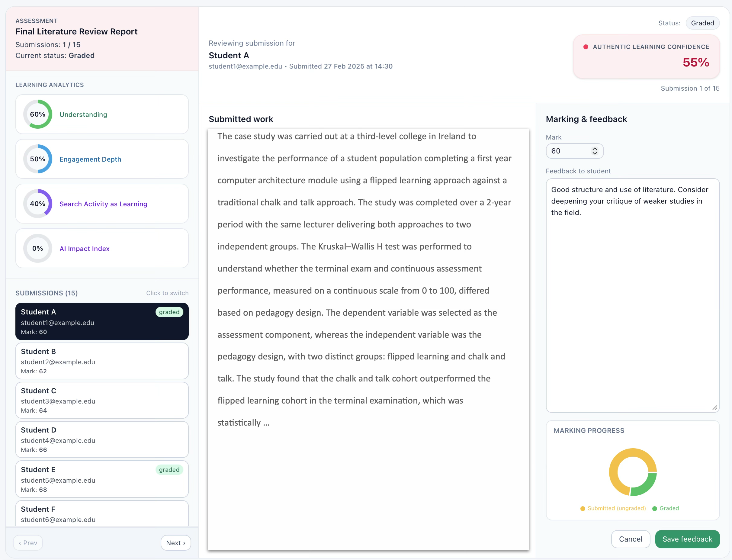Open Student D submission
This screenshot has width=732, height=560.
click(102, 440)
